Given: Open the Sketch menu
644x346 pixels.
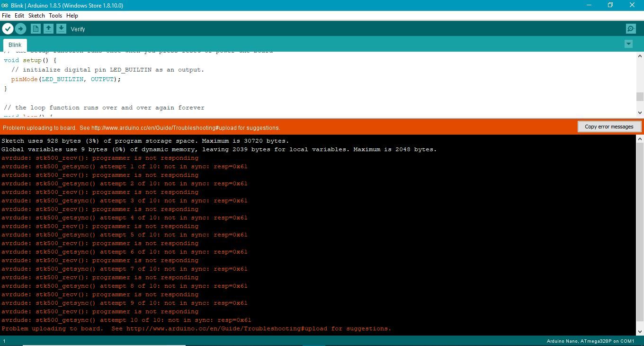Looking at the screenshot, I should (36, 15).
